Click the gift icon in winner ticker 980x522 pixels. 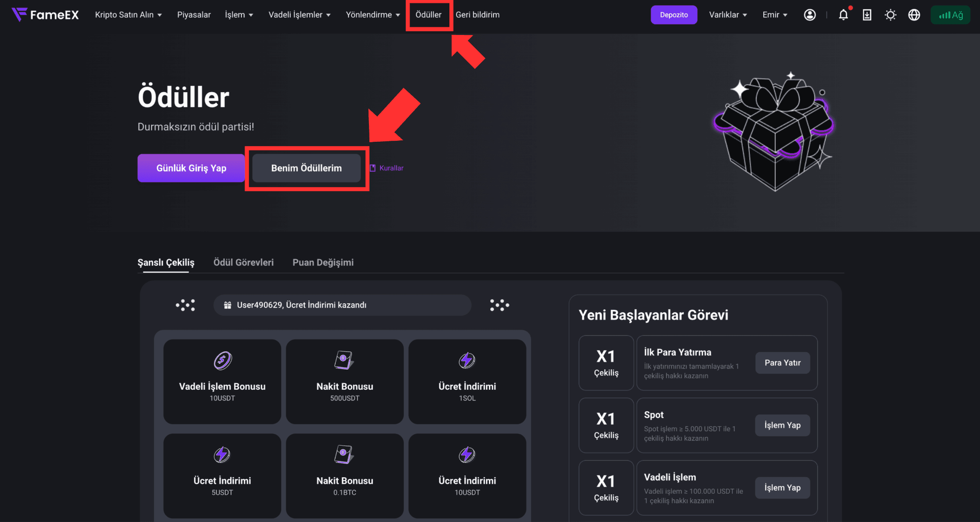(x=228, y=305)
